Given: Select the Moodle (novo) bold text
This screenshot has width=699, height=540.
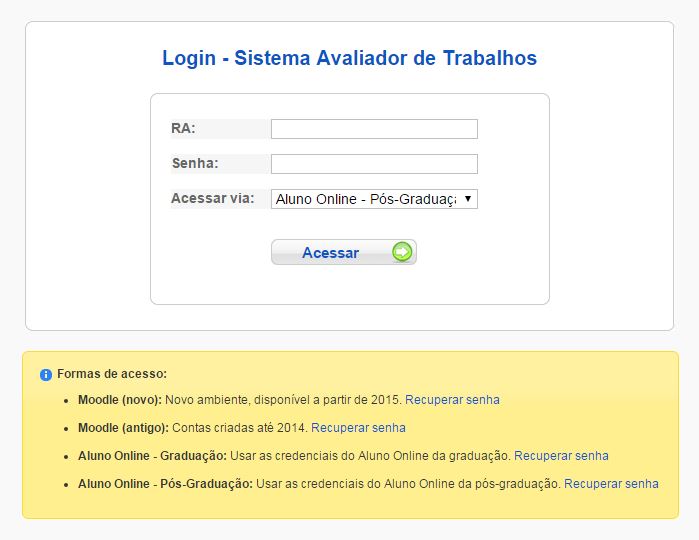Looking at the screenshot, I should click(119, 400).
